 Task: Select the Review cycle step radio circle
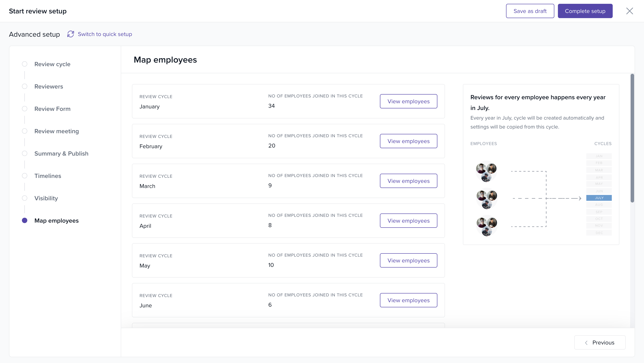[25, 64]
